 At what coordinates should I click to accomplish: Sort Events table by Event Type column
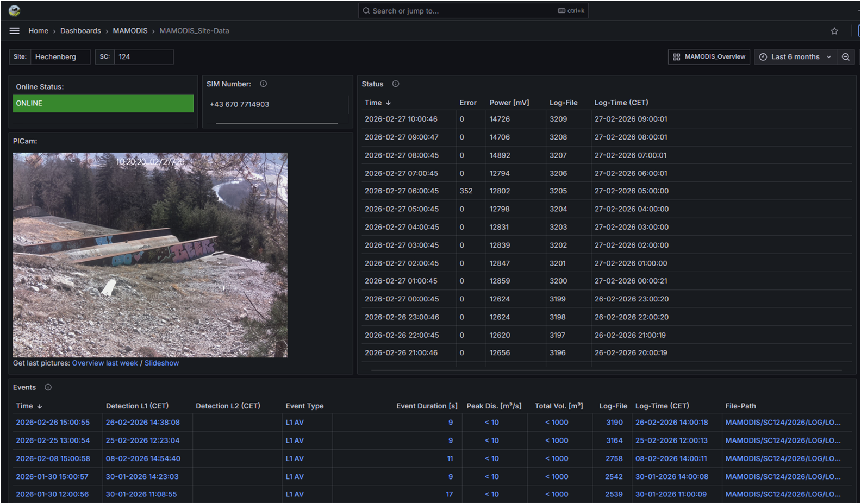point(304,406)
